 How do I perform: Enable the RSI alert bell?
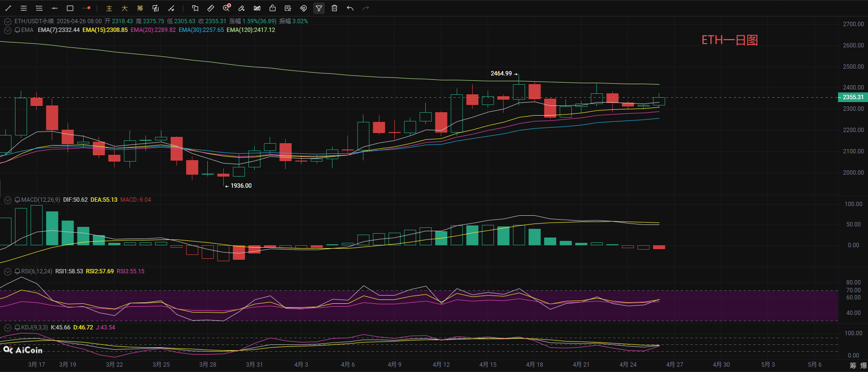click(x=17, y=271)
